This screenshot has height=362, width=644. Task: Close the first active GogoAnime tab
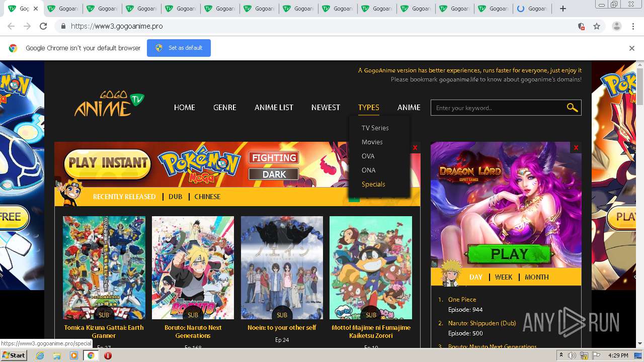point(36,9)
